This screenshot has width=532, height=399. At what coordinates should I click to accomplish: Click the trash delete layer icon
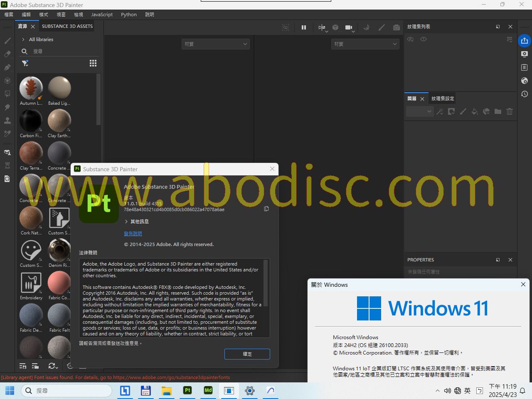510,111
